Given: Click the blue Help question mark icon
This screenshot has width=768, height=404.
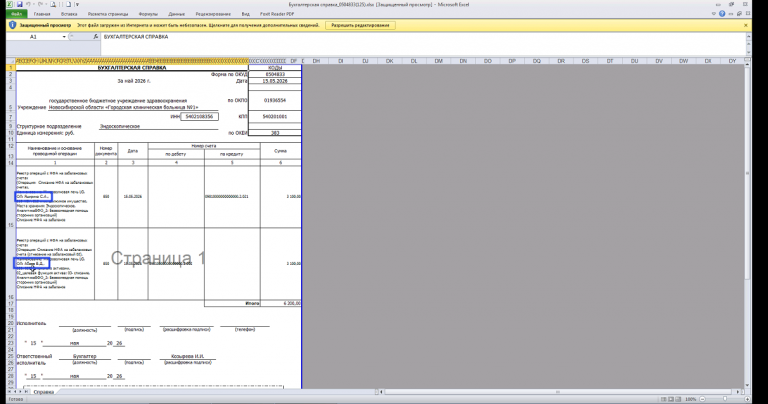Looking at the screenshot, I should [722, 14].
